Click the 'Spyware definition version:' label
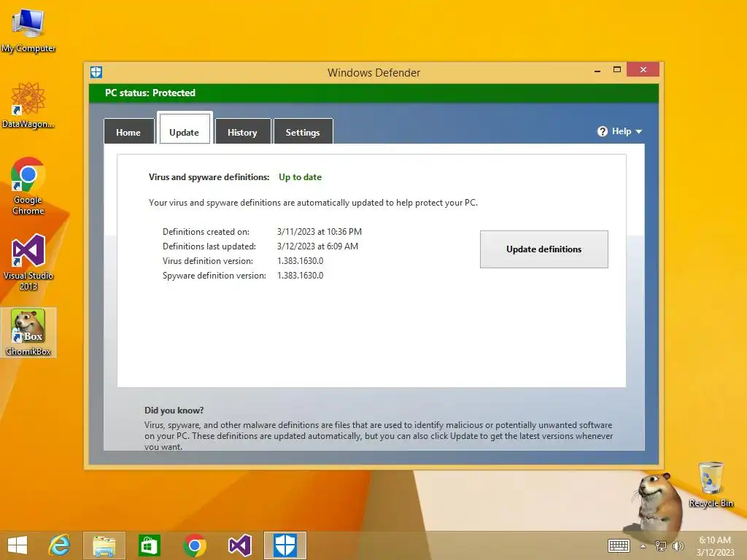This screenshot has height=560, width=747. tap(214, 276)
